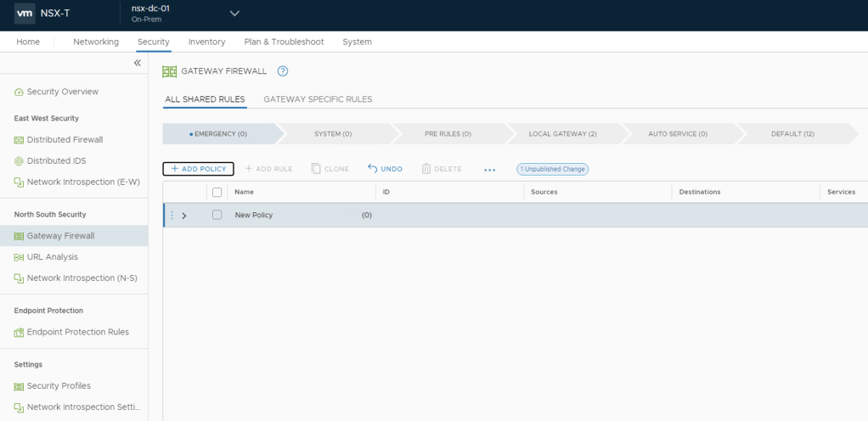Select the Default (12) category step
868x421 pixels.
792,134
